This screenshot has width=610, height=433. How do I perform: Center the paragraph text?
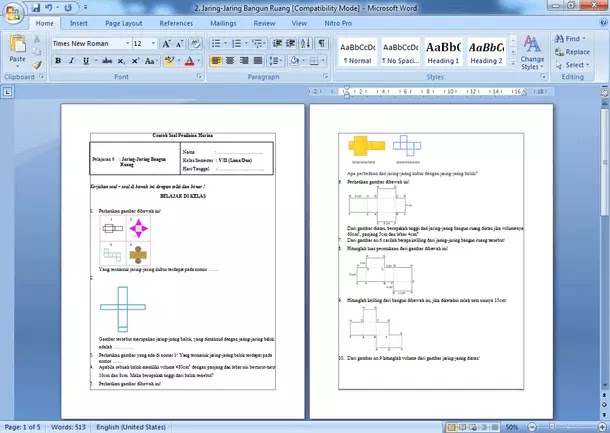point(230,61)
